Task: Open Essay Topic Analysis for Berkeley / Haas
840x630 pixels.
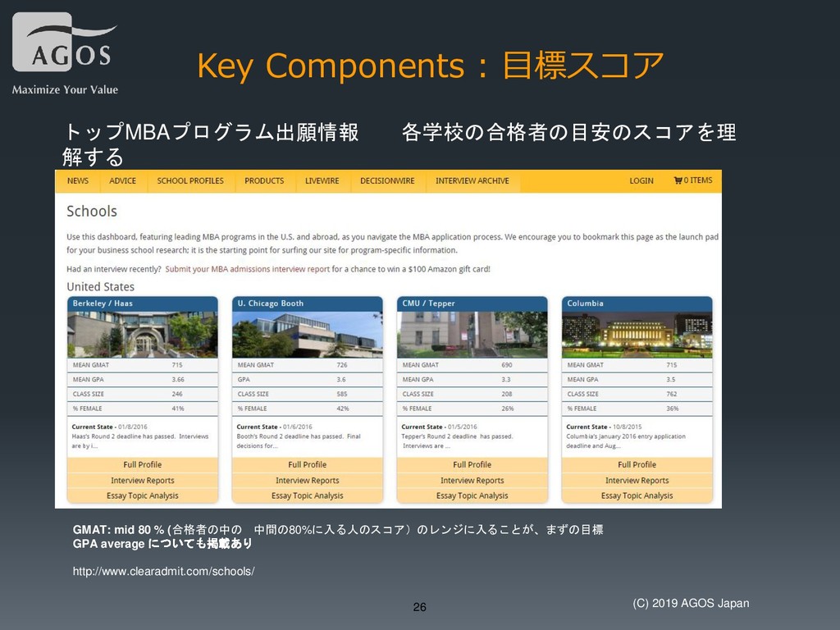Action: tap(143, 496)
